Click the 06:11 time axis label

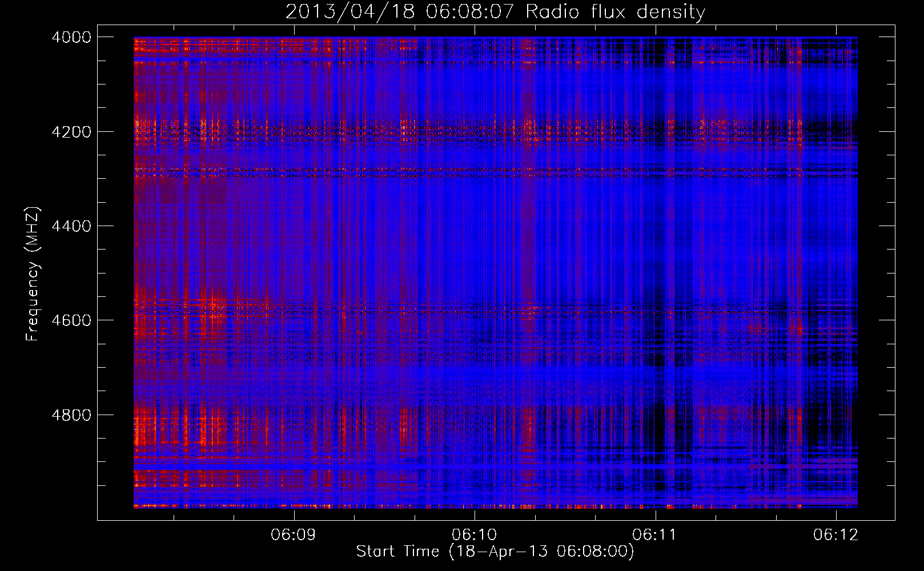click(x=655, y=535)
